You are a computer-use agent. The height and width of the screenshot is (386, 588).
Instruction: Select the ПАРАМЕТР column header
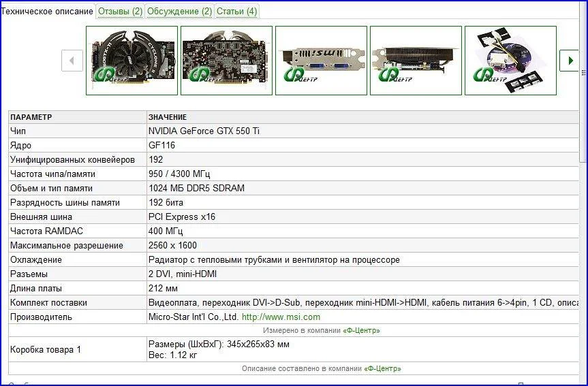tap(31, 117)
